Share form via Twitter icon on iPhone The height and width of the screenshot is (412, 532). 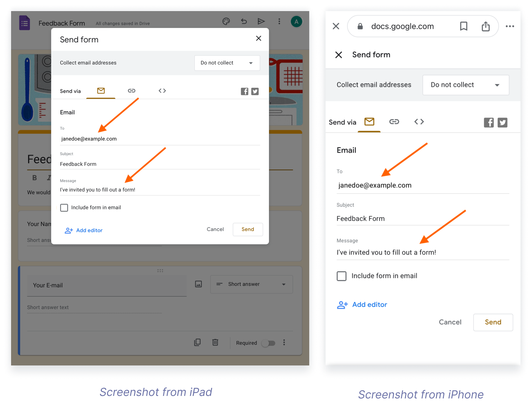[502, 122]
